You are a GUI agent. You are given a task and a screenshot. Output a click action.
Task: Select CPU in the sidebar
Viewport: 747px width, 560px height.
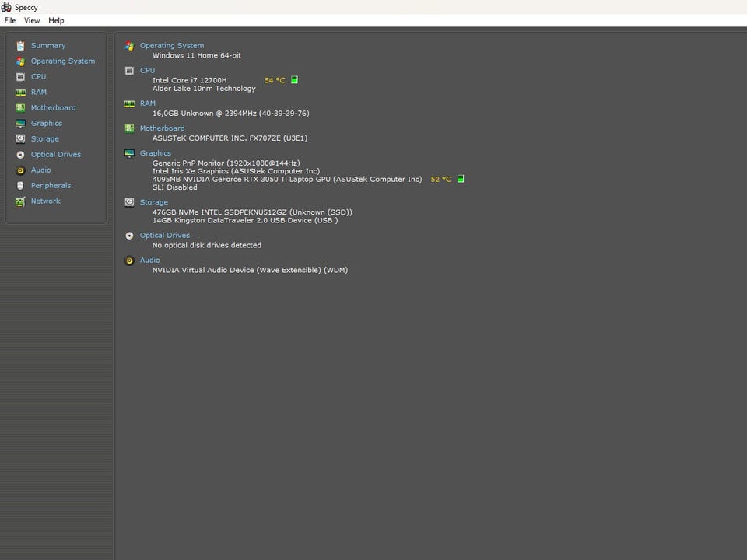click(39, 77)
